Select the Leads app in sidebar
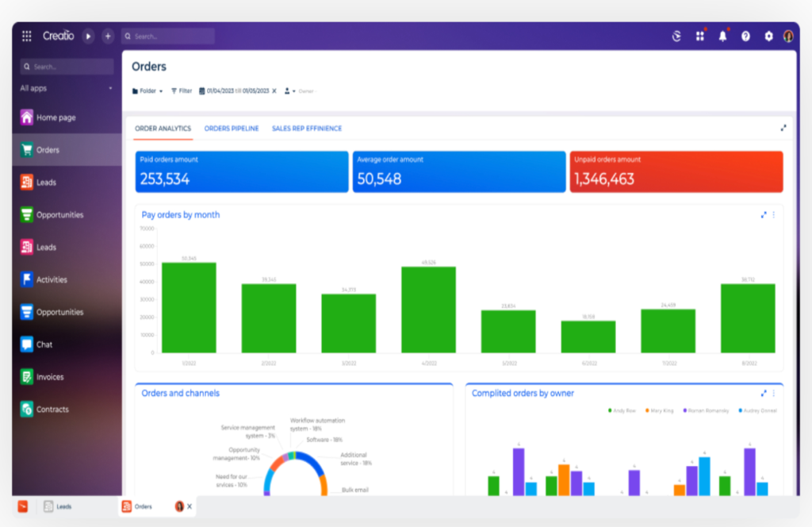Viewport: 812px width, 527px height. (x=26, y=182)
